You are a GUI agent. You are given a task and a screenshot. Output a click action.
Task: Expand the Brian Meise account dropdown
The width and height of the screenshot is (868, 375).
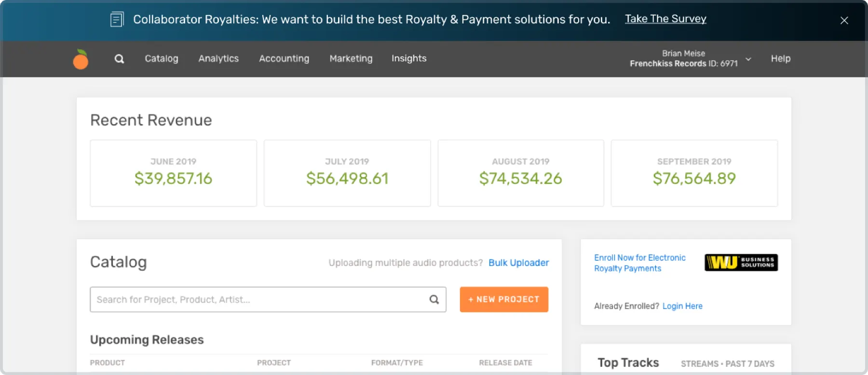point(748,59)
